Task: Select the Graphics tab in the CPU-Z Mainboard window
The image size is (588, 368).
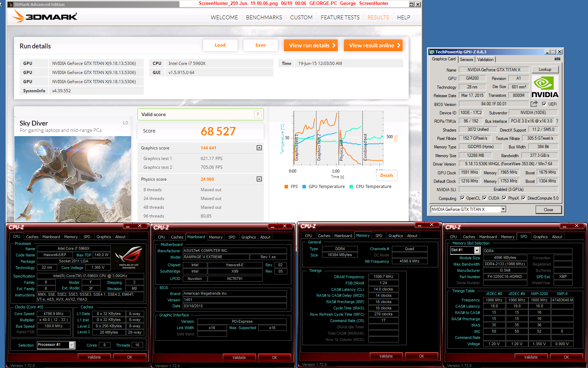Action: point(248,237)
